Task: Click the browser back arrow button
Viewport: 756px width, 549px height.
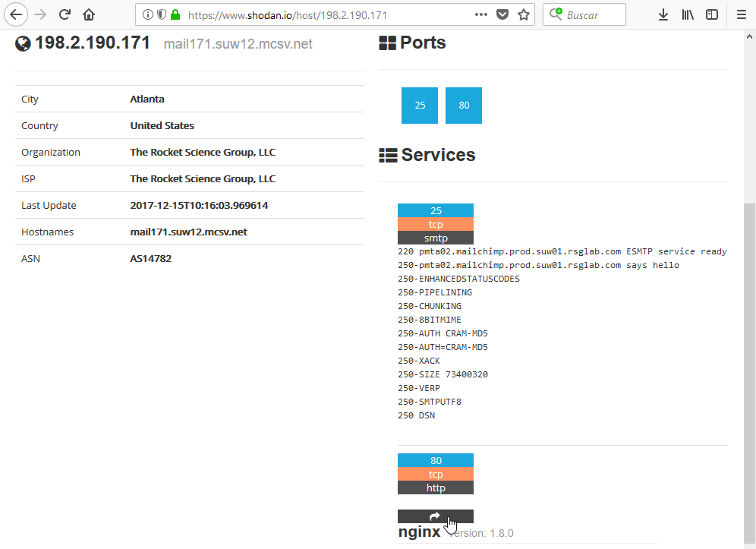Action: [16, 14]
